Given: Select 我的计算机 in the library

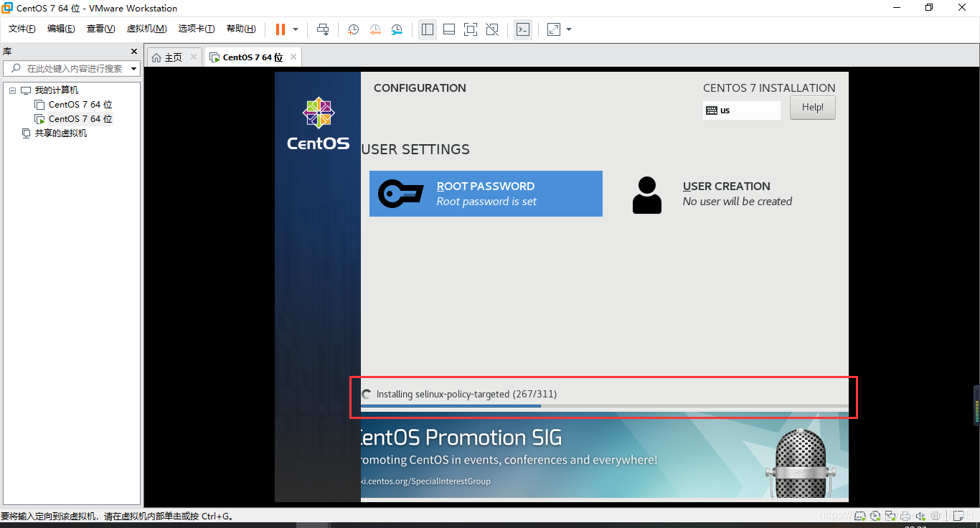Looking at the screenshot, I should pos(57,90).
